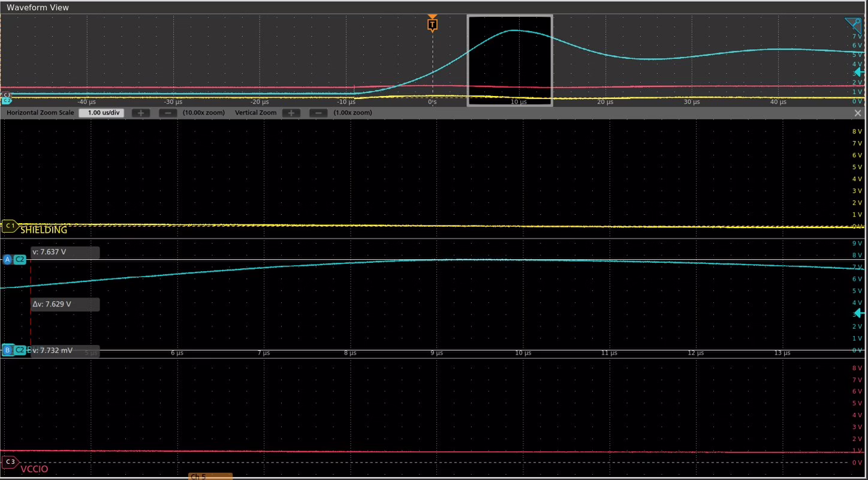The width and height of the screenshot is (868, 480).
Task: Click the orange trigger position T marker
Action: point(432,25)
